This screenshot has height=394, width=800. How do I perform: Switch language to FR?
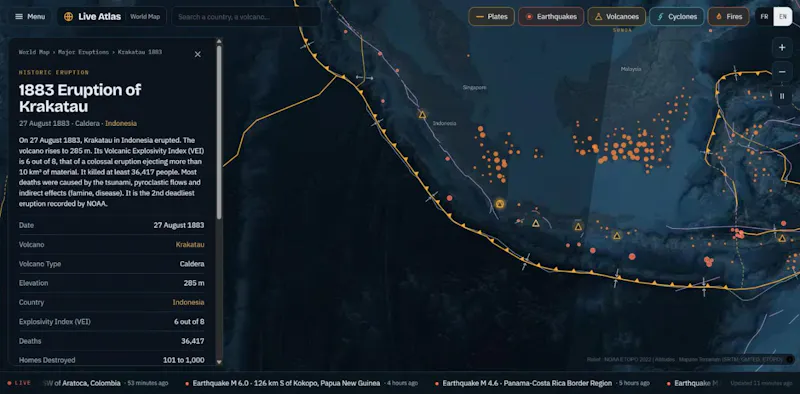pyautogui.click(x=764, y=16)
